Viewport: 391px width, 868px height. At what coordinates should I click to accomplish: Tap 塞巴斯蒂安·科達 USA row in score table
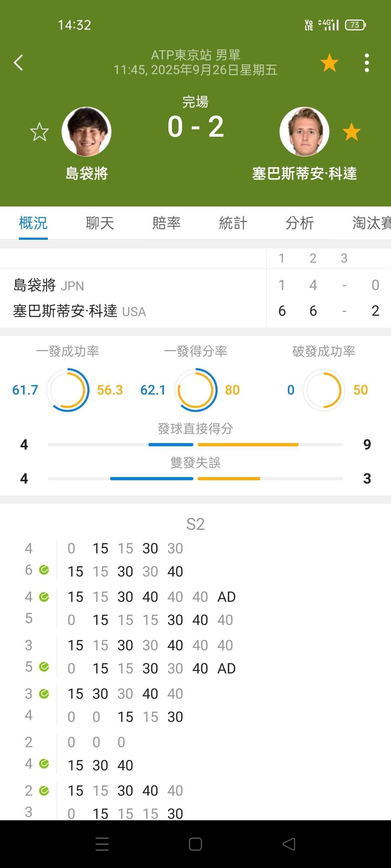[195, 311]
